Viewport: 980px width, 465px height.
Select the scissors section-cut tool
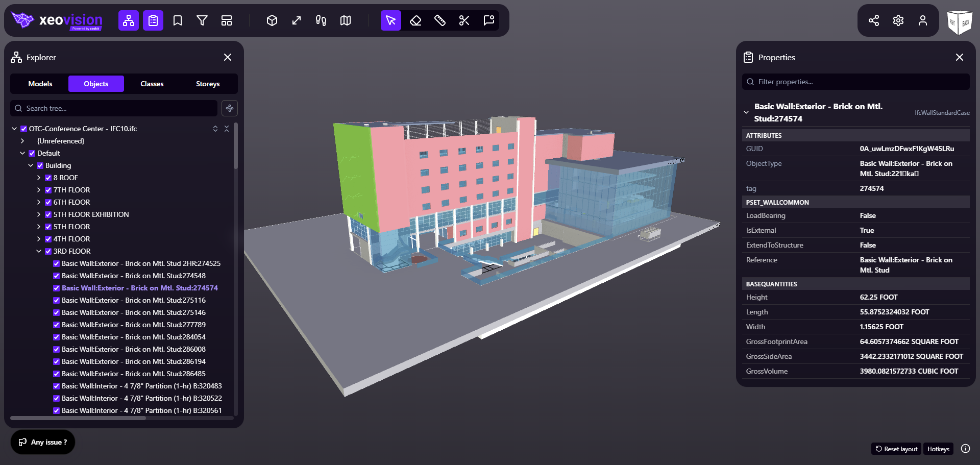(x=464, y=20)
